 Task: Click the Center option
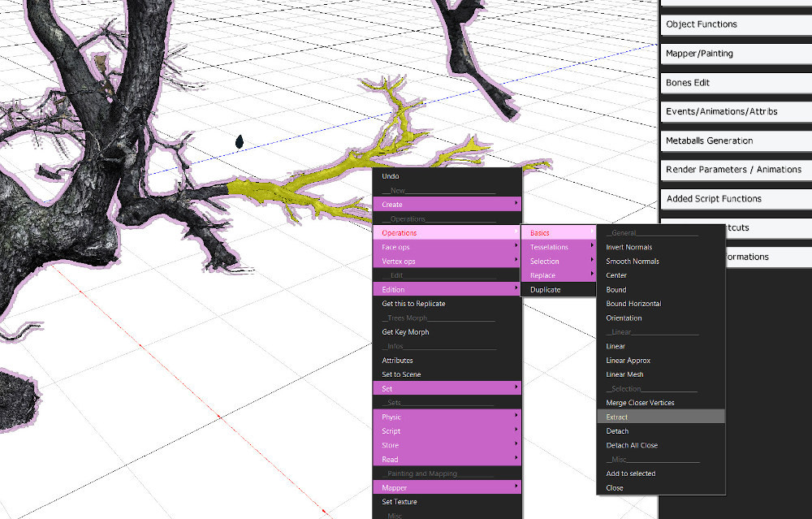pyautogui.click(x=661, y=275)
